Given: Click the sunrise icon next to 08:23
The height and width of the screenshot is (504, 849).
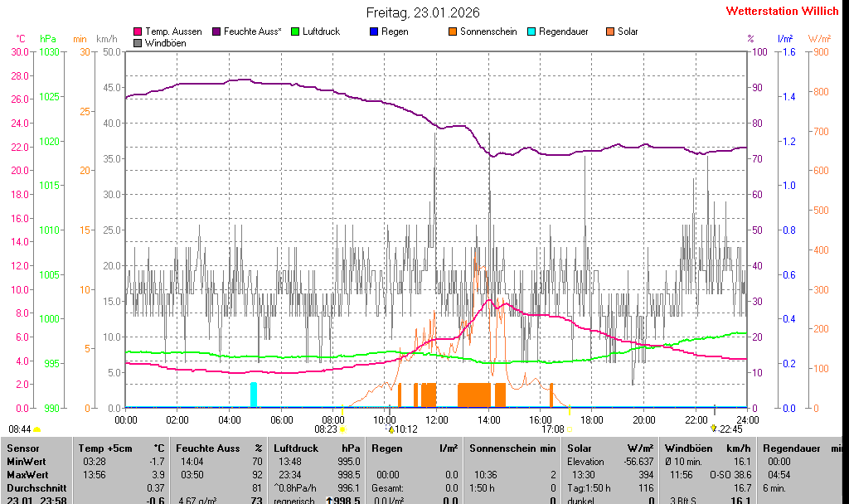Looking at the screenshot, I should pos(342,429).
